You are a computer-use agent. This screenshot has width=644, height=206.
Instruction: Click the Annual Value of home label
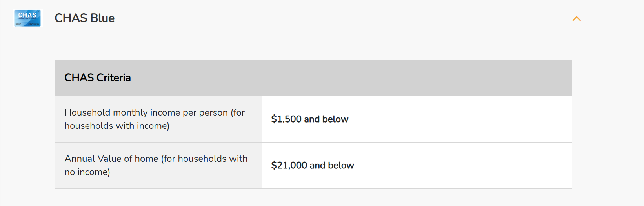[156, 165]
